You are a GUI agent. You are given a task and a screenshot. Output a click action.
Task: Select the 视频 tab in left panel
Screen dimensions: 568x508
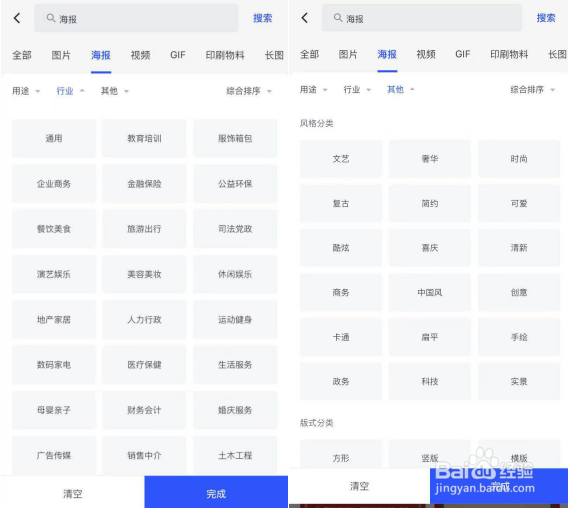(x=141, y=55)
